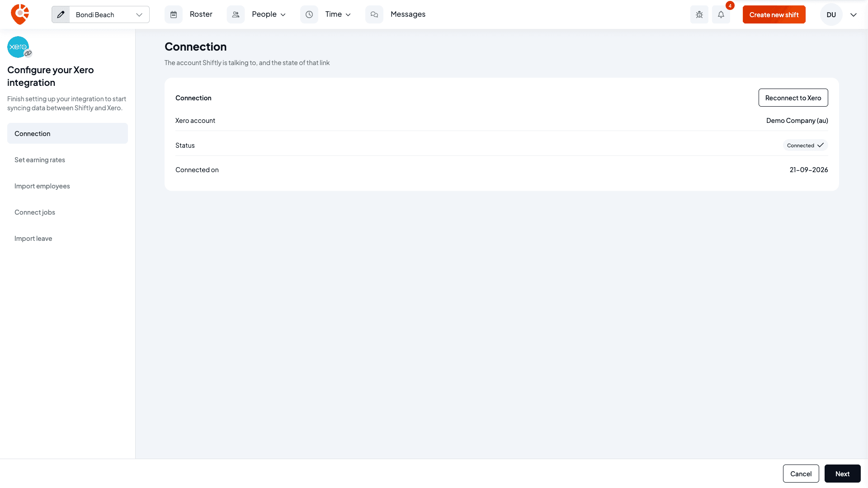Click the Roster calendar icon
Screen dimensions: 868x488
pos(174,14)
